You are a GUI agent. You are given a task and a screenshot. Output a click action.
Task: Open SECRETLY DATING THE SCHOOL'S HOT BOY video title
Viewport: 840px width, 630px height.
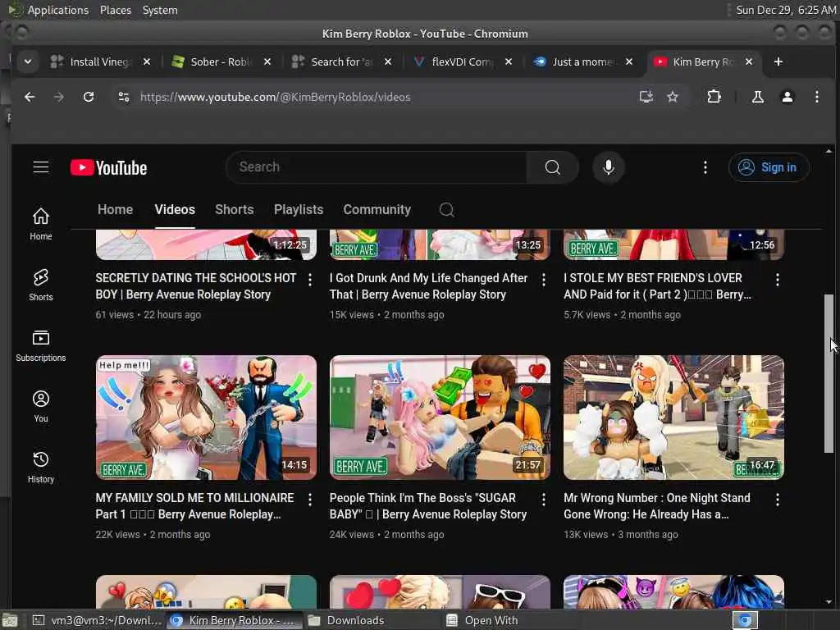(x=195, y=286)
